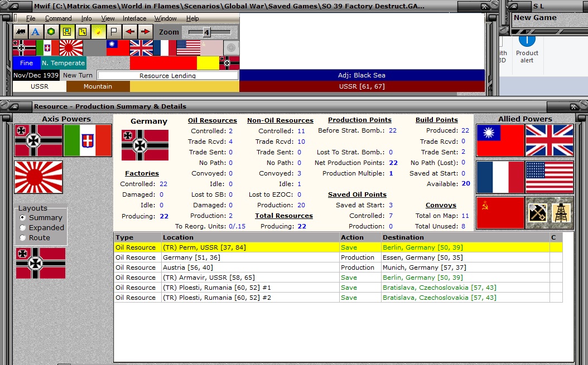Choose China flag under Allied Powers panel
This screenshot has height=365, width=588.
click(500, 140)
